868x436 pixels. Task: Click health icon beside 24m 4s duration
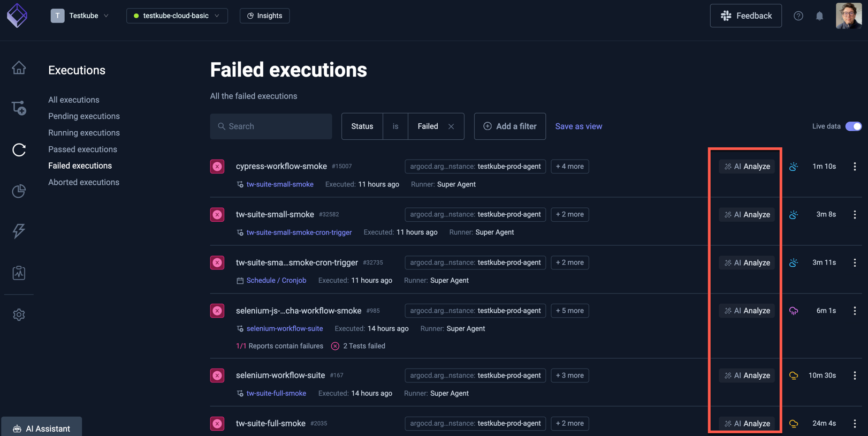click(794, 424)
